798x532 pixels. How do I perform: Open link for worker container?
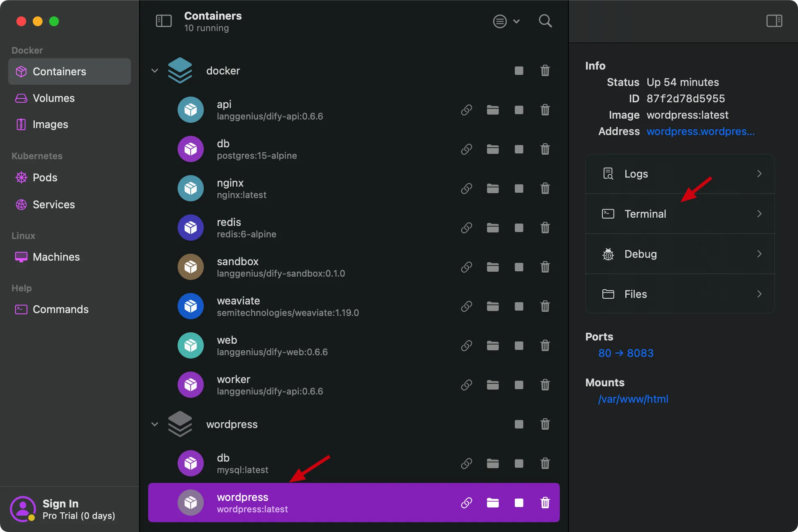[467, 385]
